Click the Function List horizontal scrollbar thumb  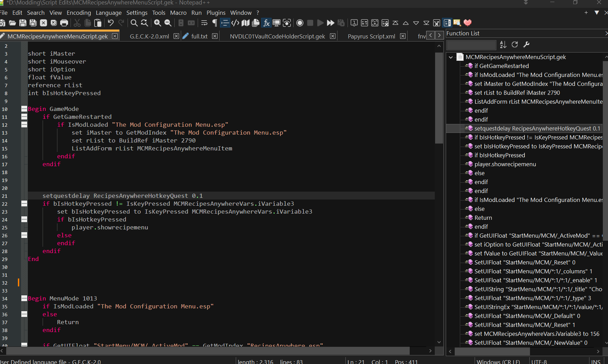point(492,351)
